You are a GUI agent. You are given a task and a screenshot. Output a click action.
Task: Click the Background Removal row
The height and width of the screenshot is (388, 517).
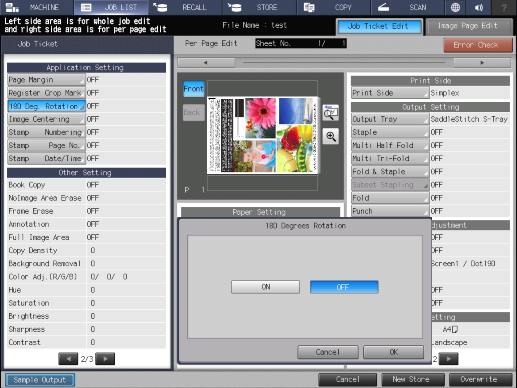pyautogui.click(x=86, y=264)
